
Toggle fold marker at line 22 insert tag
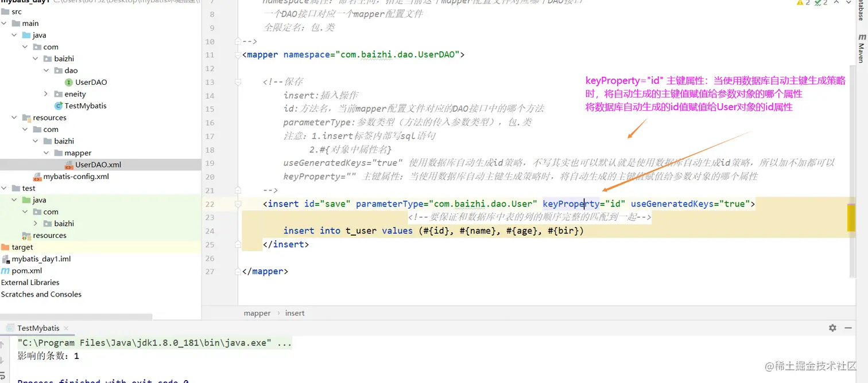pos(238,204)
